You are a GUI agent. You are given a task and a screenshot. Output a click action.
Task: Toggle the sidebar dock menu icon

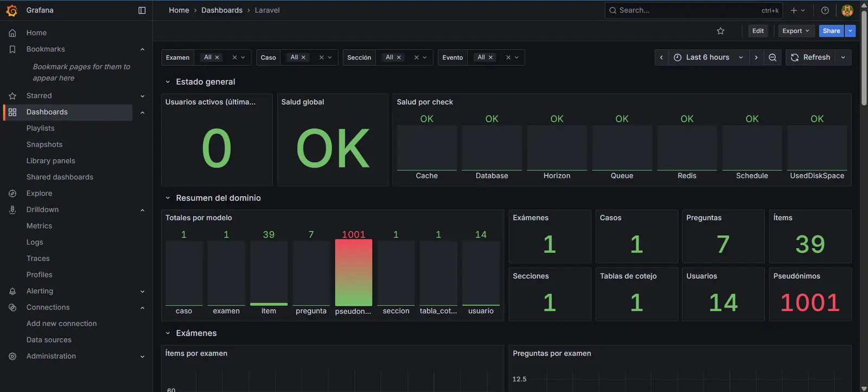click(x=142, y=10)
